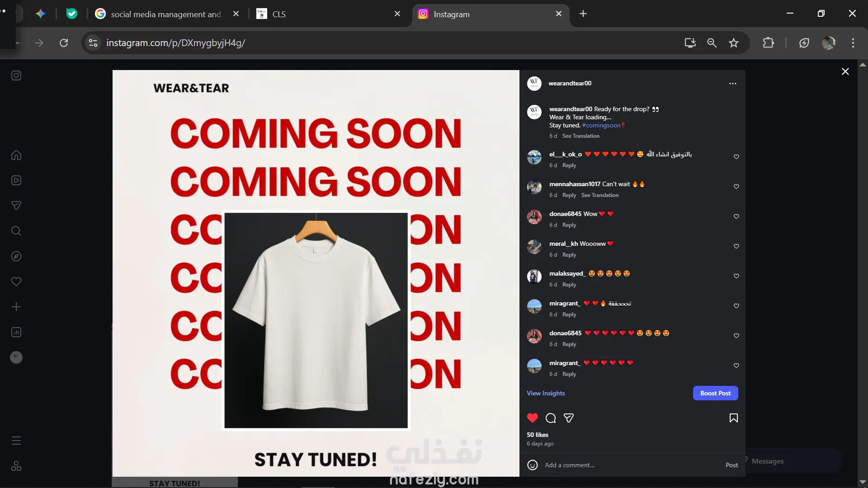Open Notifications heart in sidebar
Screen dimensions: 868x488
[x=16, y=282]
